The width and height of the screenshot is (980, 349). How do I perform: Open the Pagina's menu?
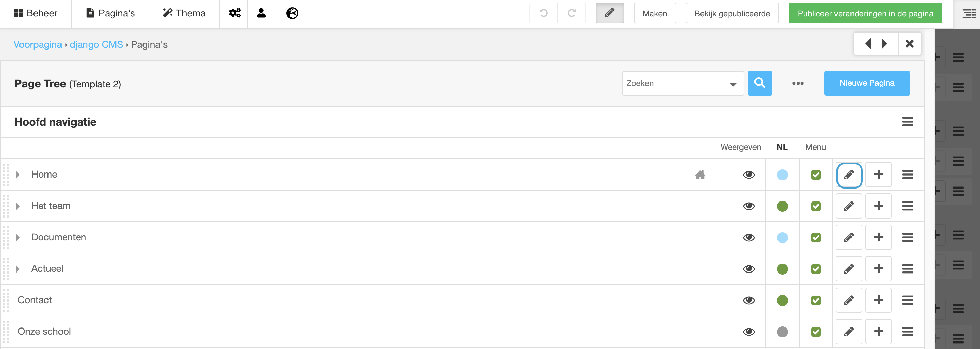point(110,13)
